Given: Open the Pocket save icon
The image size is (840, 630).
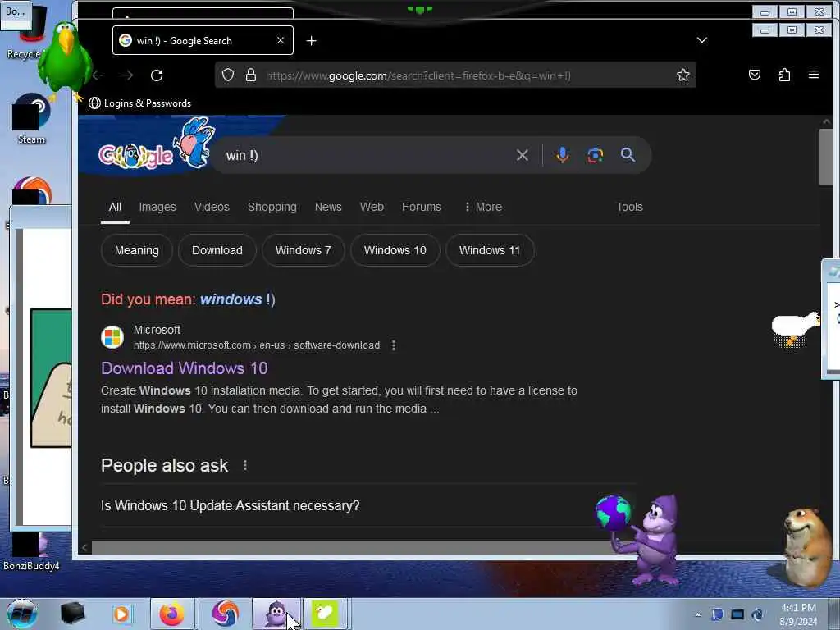Looking at the screenshot, I should coord(755,75).
